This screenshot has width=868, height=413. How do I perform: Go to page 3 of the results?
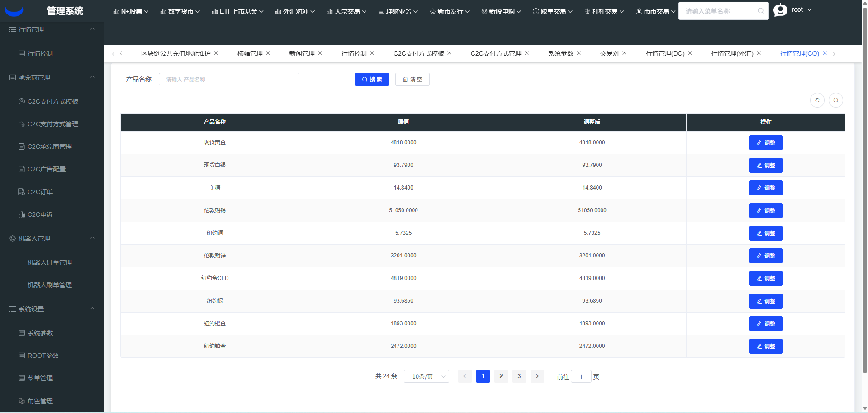[x=519, y=376]
